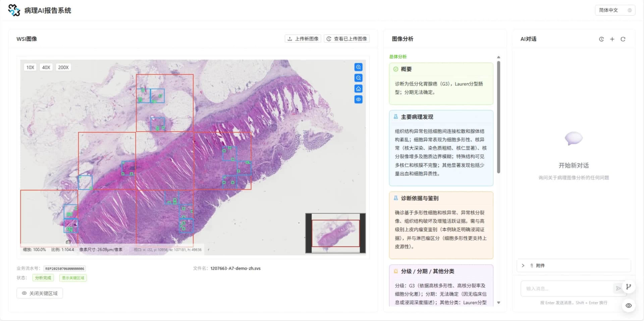Toggle 关闭关键区域 key regions button
Image resolution: width=644 pixels, height=321 pixels.
[40, 293]
